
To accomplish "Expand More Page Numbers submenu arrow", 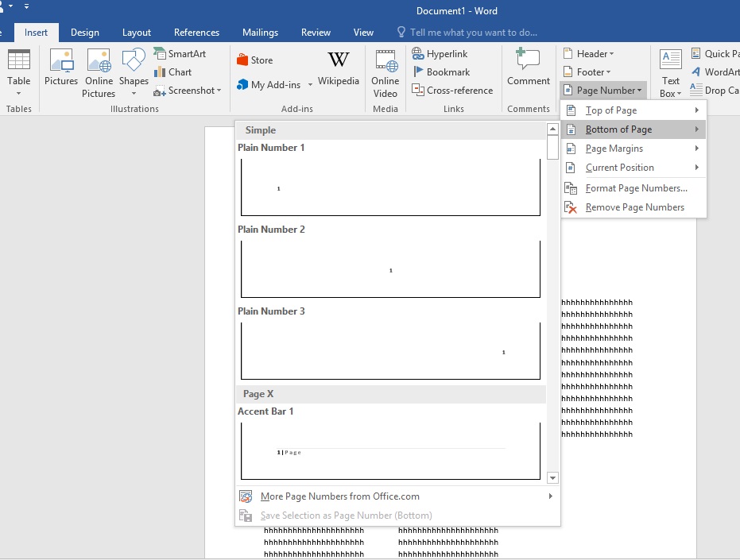I will pyautogui.click(x=550, y=496).
